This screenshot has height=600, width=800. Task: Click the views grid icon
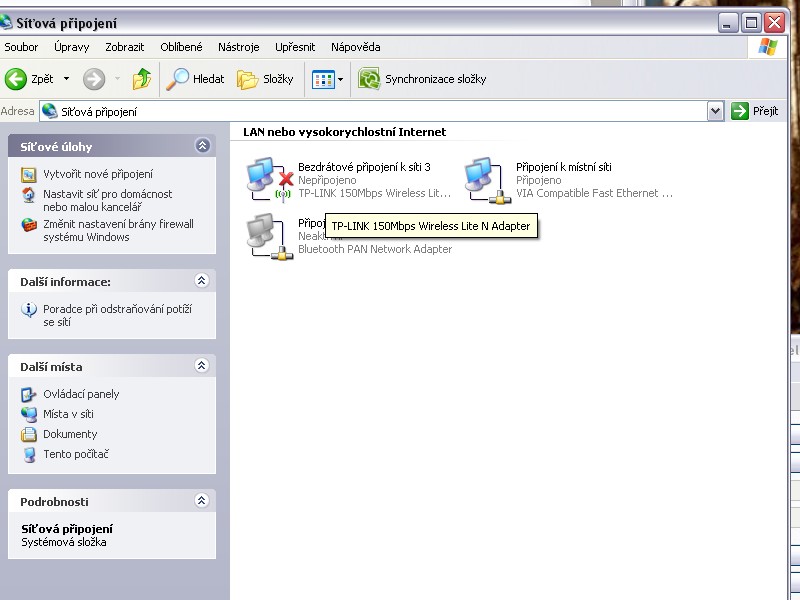(x=323, y=80)
